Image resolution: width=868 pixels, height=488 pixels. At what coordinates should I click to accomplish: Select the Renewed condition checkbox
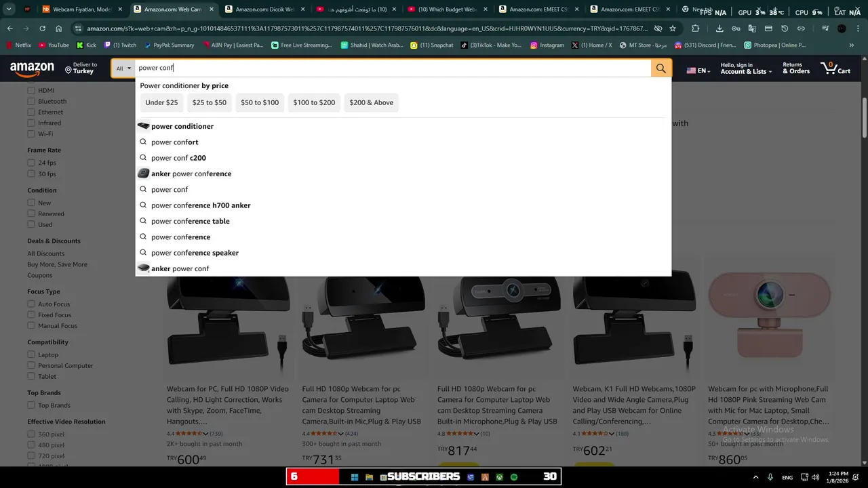[x=31, y=213]
